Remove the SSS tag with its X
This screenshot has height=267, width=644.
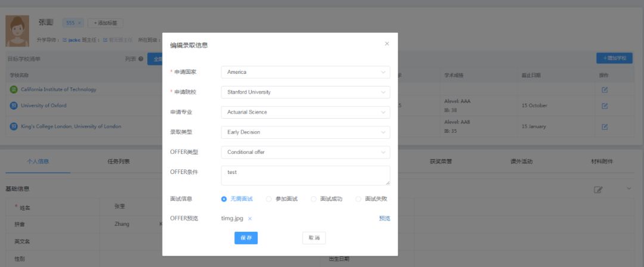80,23
